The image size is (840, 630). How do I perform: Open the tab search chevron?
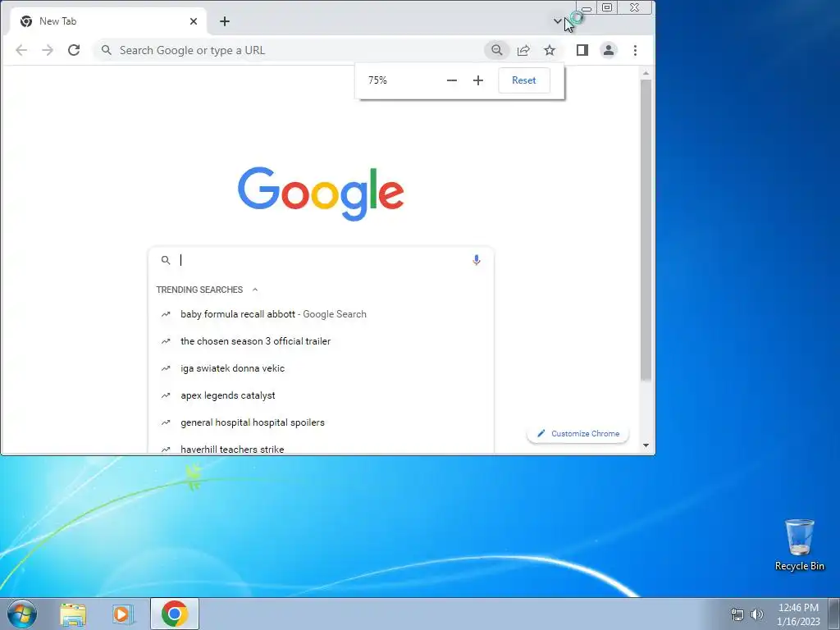pos(557,21)
